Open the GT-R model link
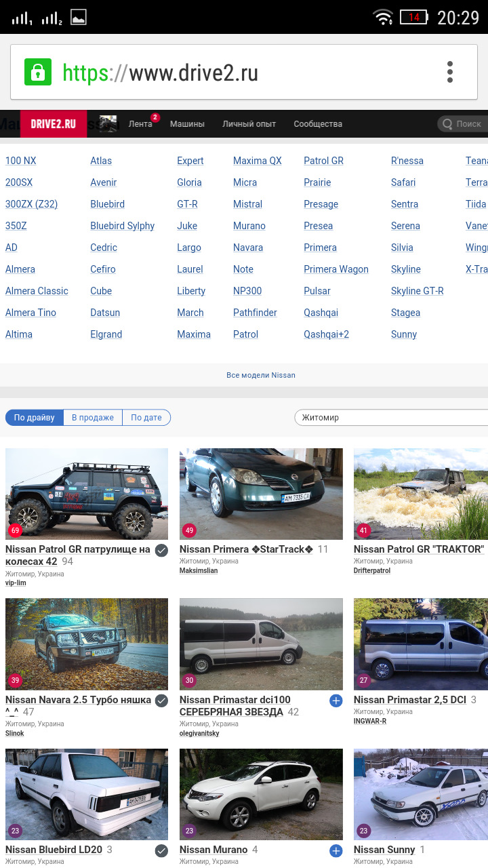 tap(188, 204)
